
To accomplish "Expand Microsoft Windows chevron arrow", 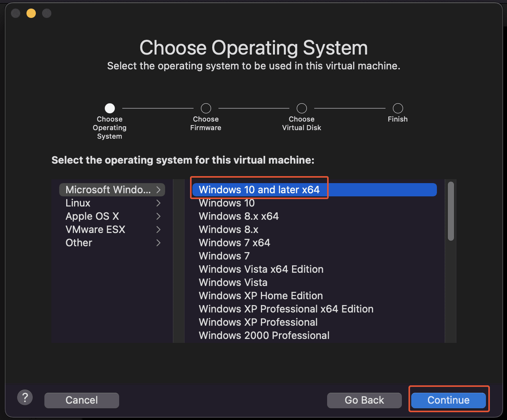I will [158, 190].
